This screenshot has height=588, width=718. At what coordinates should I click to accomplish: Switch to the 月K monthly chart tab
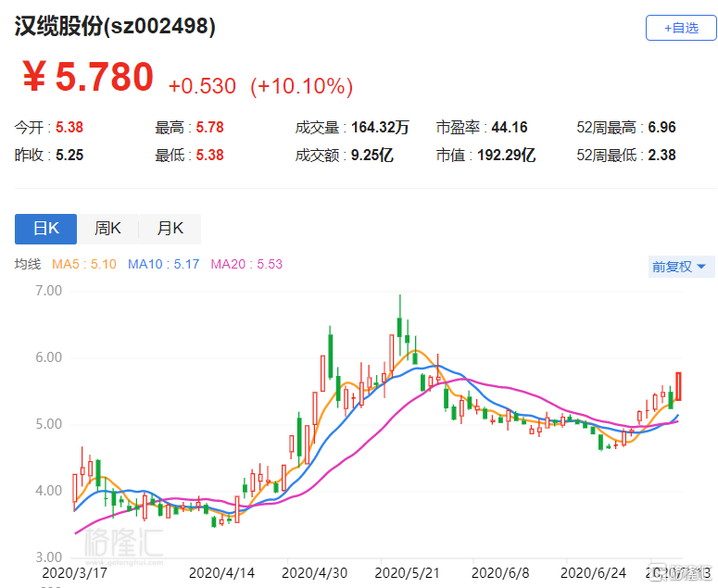coord(170,229)
